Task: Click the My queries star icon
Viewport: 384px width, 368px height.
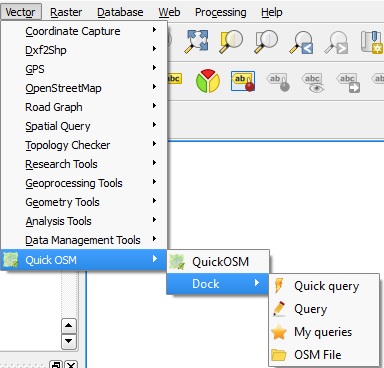Action: point(279,332)
